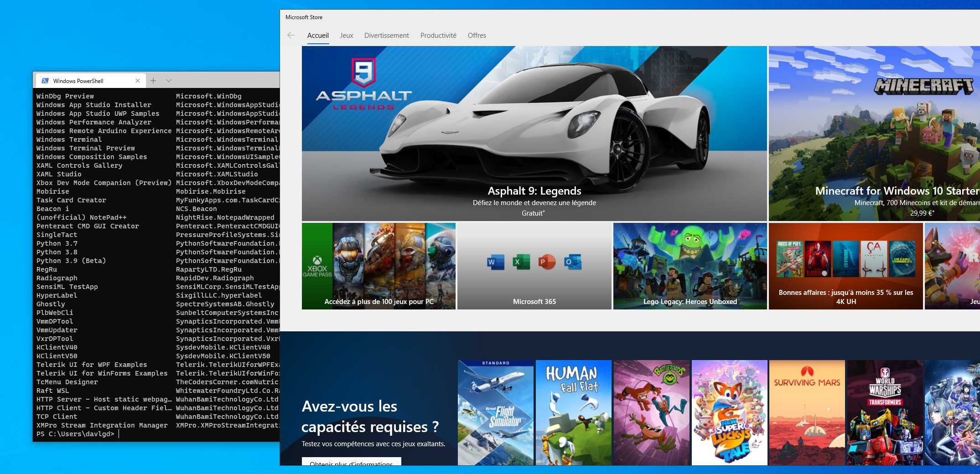Screen dimensions: 980x474
Task: Click 'Testez vos compétences' subtitle text
Action: tap(373, 444)
